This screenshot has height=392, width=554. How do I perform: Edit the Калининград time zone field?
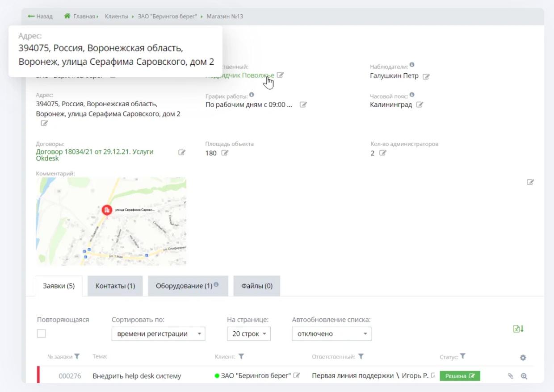(x=420, y=105)
